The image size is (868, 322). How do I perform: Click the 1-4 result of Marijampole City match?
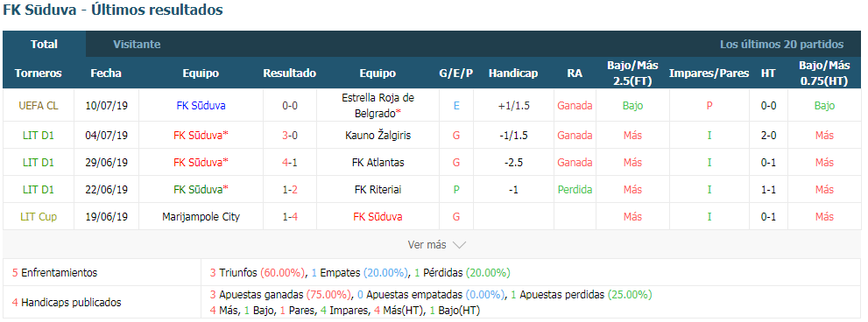290,217
